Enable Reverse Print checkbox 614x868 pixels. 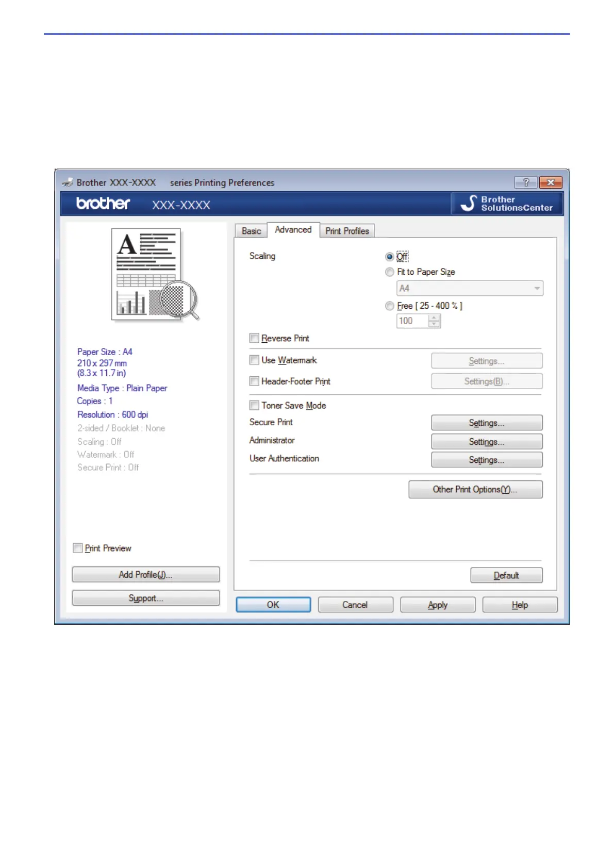point(254,338)
